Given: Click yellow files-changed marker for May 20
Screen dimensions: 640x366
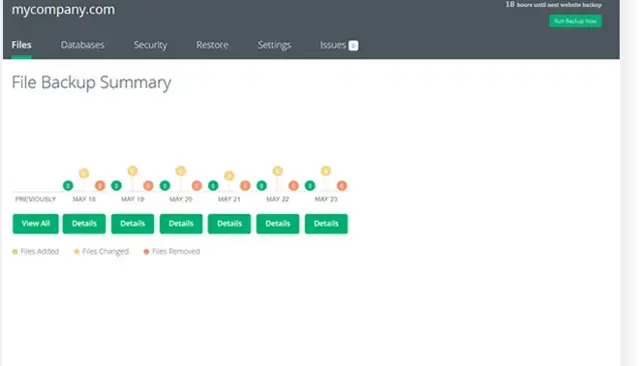Looking at the screenshot, I should [181, 171].
